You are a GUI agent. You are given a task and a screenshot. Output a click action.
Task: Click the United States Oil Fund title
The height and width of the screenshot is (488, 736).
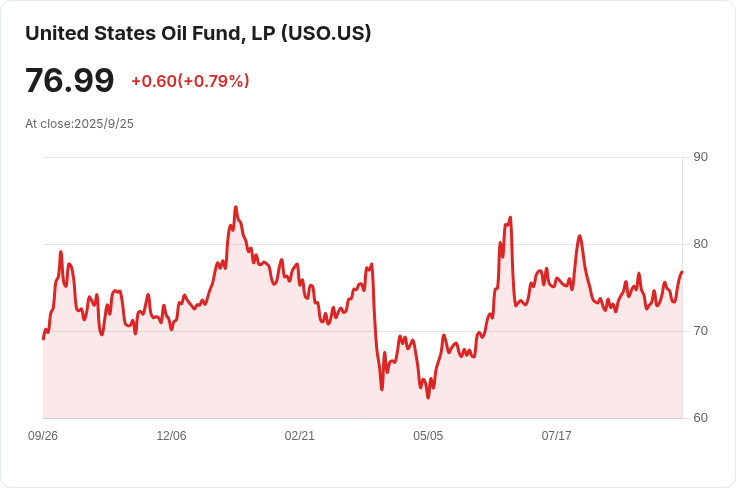(x=198, y=33)
